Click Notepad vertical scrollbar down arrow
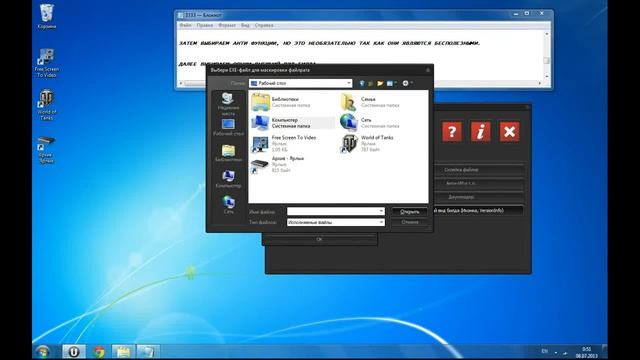This screenshot has width=640, height=360. 547,76
